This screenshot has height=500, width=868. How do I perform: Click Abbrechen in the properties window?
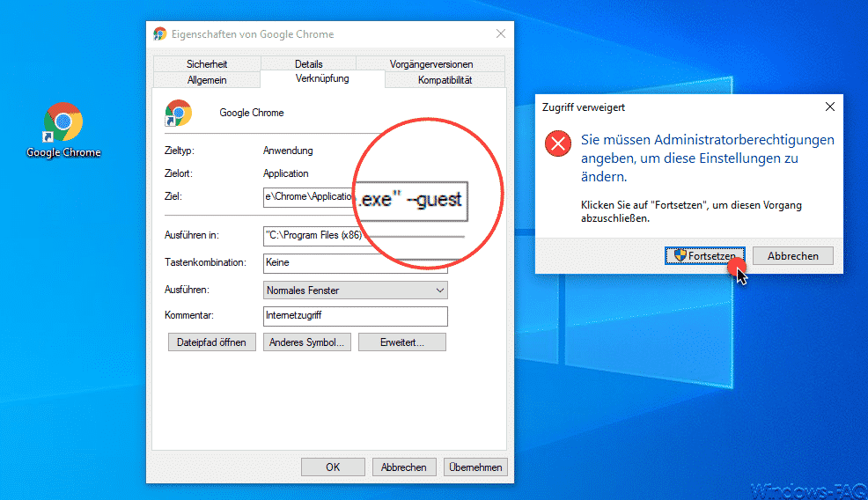[x=403, y=467]
